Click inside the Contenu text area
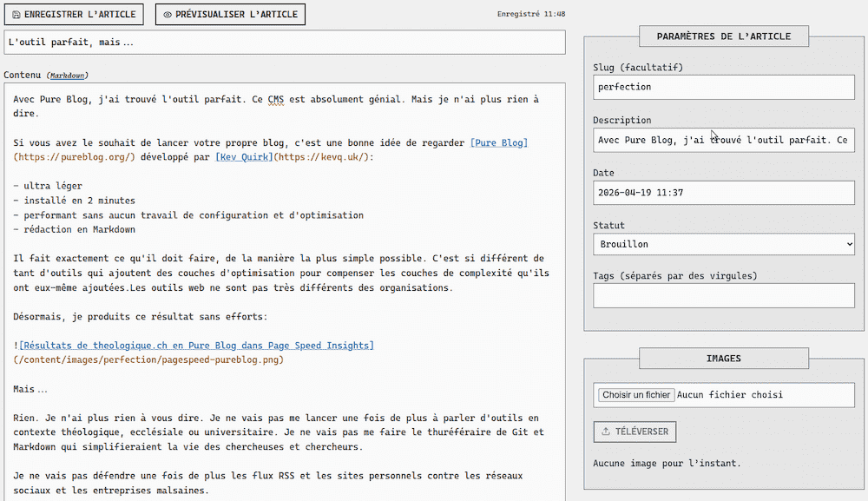This screenshot has height=501, width=868. click(x=285, y=260)
